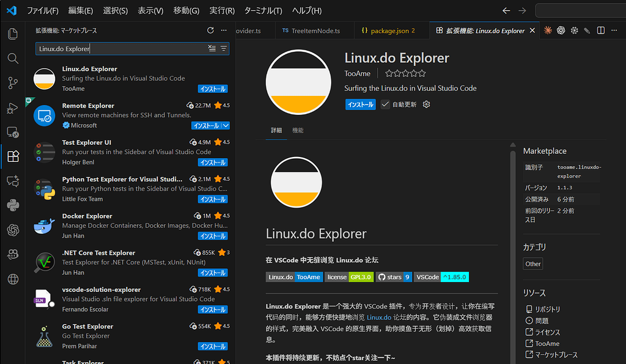
Task: Open Remote Explorer install dropdown arrow
Action: click(226, 126)
